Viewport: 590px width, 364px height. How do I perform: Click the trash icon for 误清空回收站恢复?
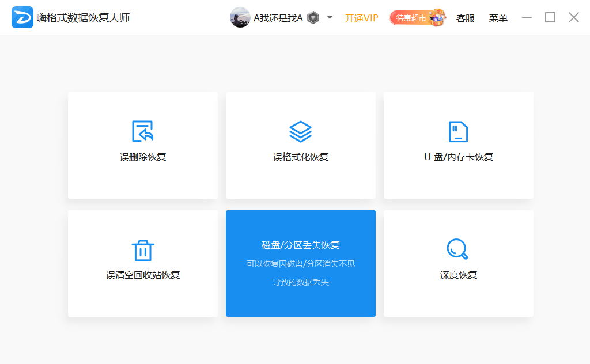[142, 249]
